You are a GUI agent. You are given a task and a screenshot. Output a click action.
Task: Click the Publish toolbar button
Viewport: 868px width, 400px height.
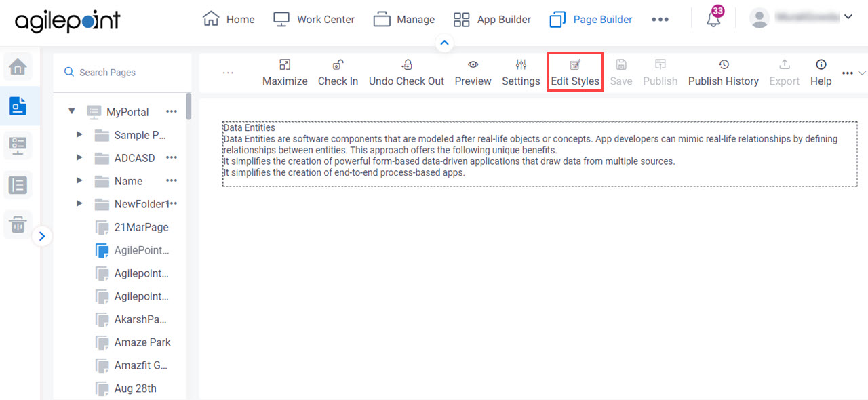point(660,73)
